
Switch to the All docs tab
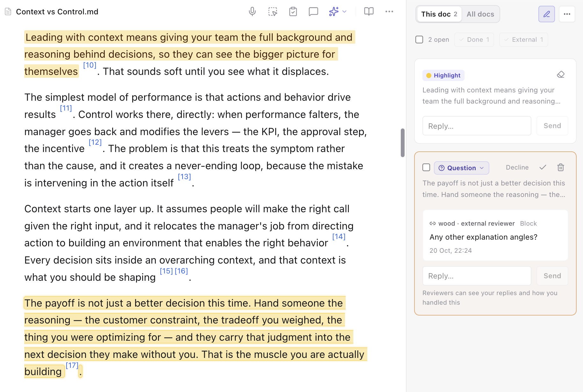coord(480,14)
